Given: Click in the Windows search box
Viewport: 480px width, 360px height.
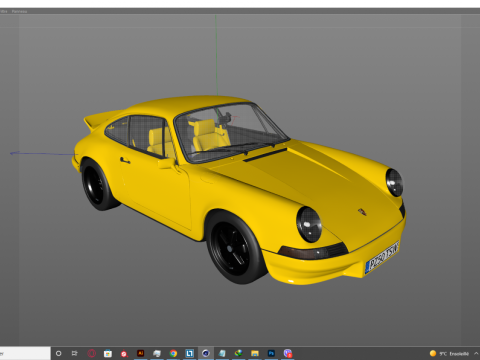Looking at the screenshot, I should (x=25, y=353).
